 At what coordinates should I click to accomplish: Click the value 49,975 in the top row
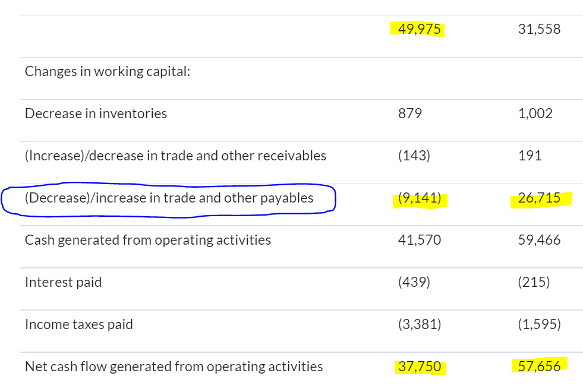[x=419, y=29]
